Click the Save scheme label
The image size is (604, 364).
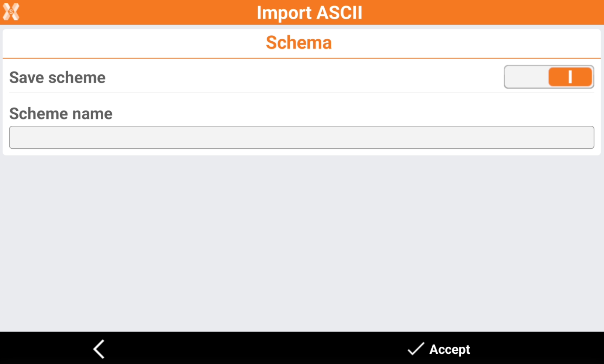(58, 77)
